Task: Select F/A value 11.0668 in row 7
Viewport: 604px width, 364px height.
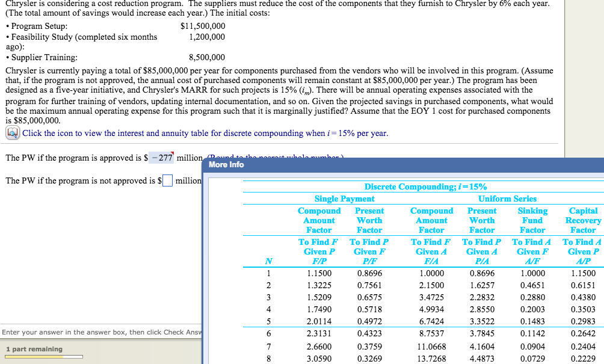Action: [431, 347]
